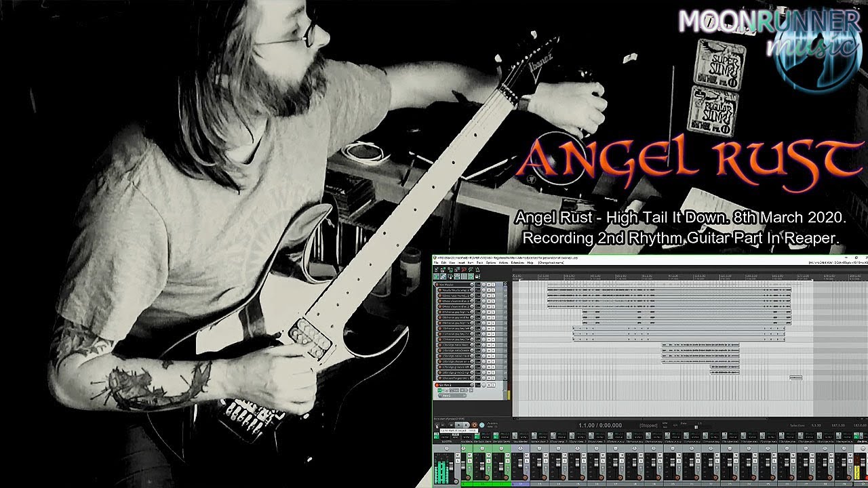Image resolution: width=868 pixels, height=488 pixels.
Task: Click the 193.1.00 marker on the timeline ruler
Action: [830, 276]
